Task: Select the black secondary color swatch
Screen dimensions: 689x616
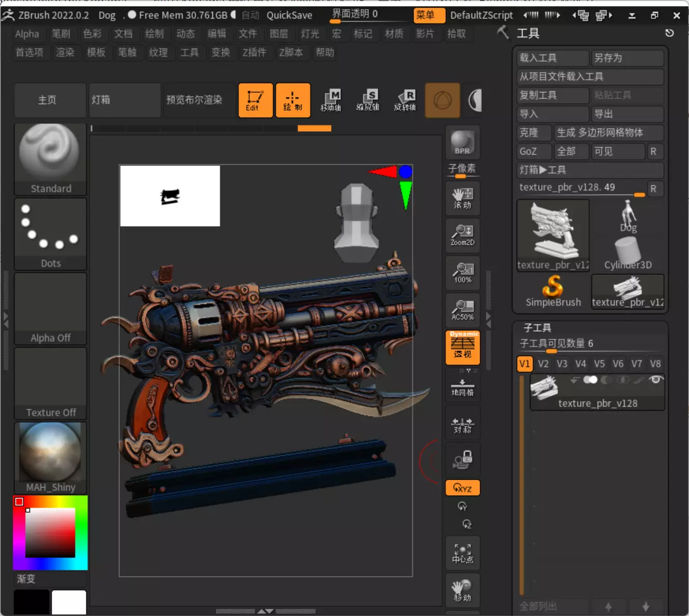Action: (32, 603)
